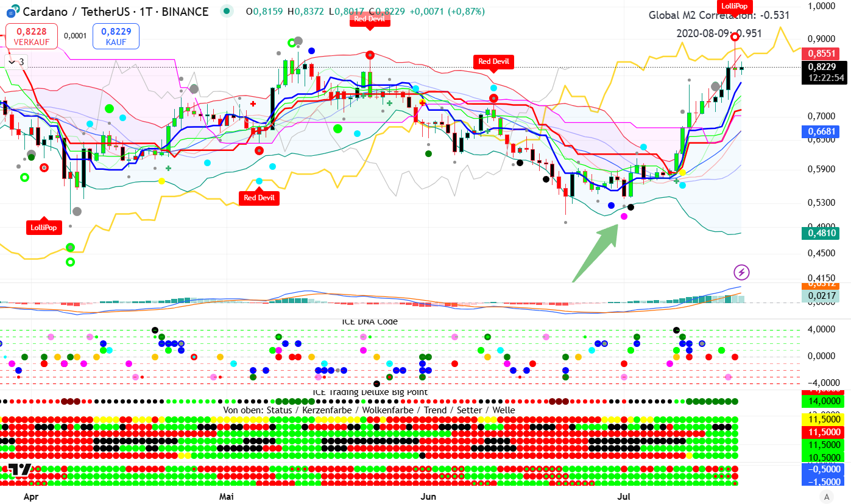Click the green market status dot

(x=227, y=11)
